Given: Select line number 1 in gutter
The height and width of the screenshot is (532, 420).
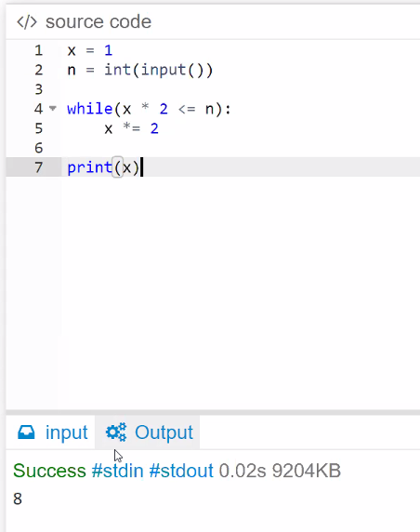Looking at the screenshot, I should pos(39,50).
